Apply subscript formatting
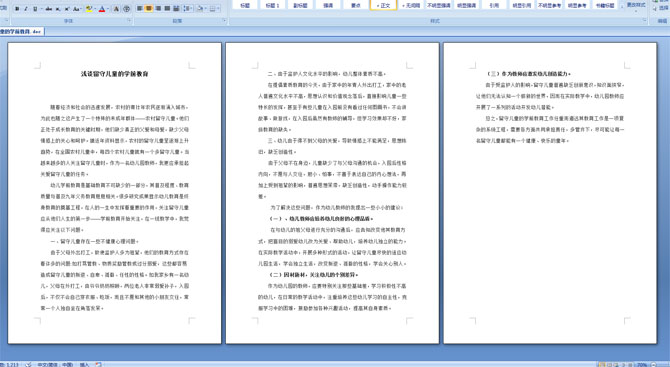Viewport: 670px width, 367px height. (58, 9)
